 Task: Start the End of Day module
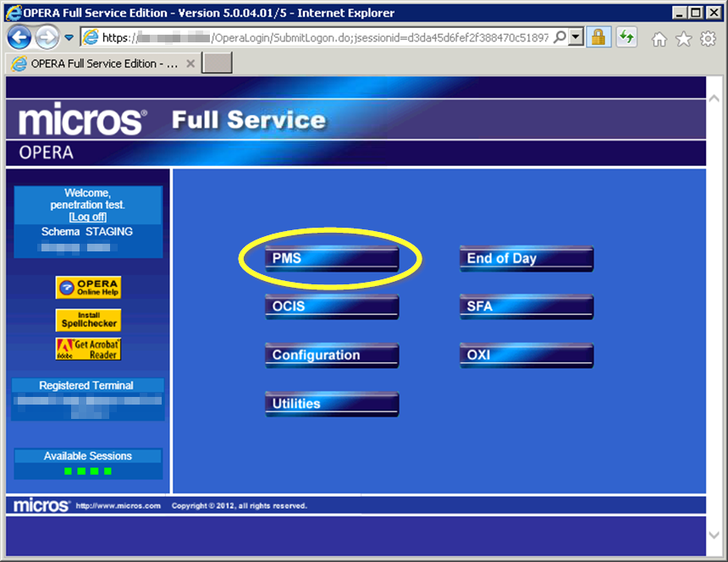click(x=526, y=259)
